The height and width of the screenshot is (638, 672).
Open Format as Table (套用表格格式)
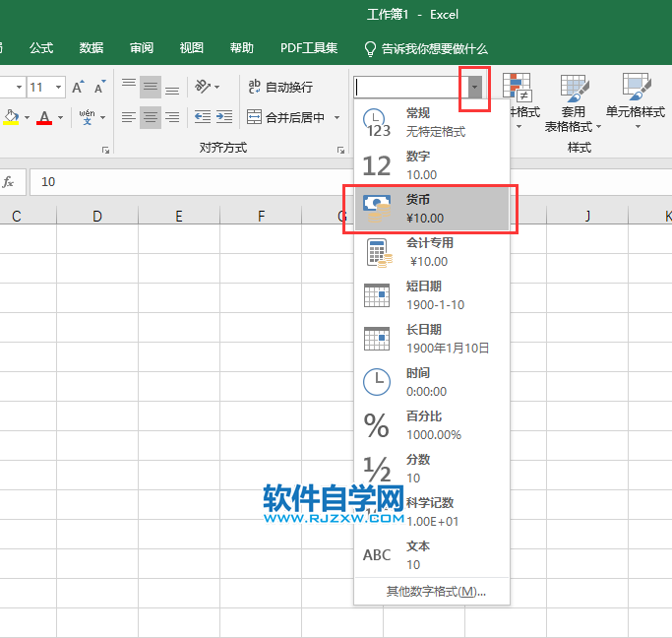click(x=575, y=103)
